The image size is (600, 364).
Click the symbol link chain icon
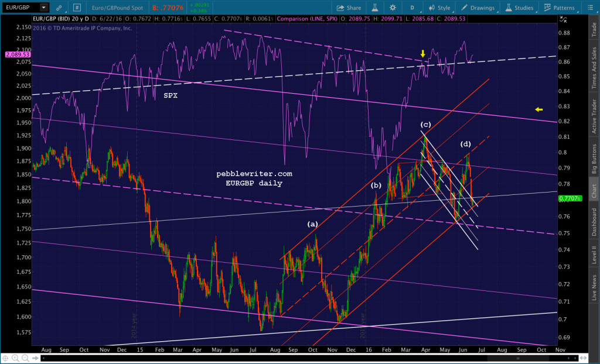(59, 8)
